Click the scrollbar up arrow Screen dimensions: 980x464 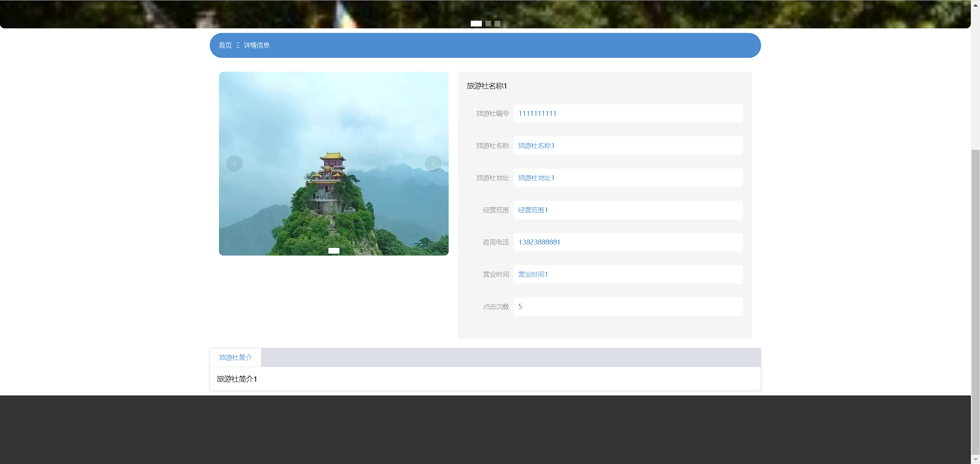tap(975, 5)
